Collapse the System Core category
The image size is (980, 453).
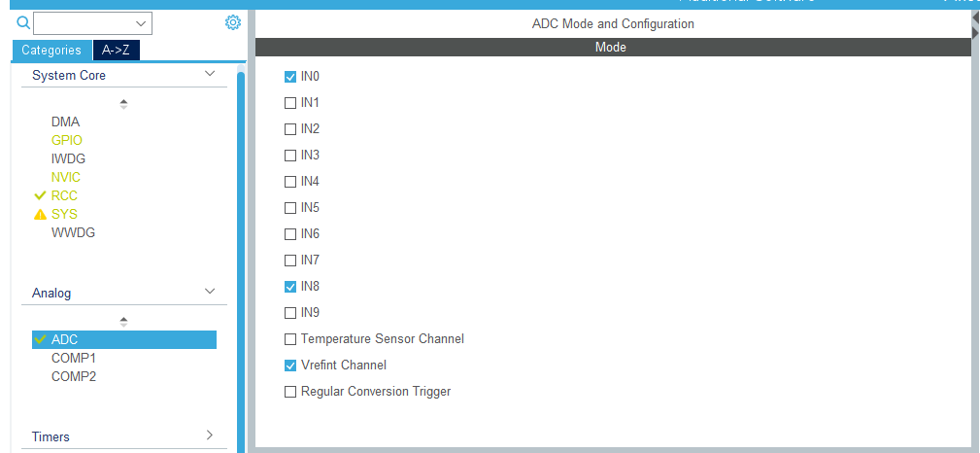(210, 75)
